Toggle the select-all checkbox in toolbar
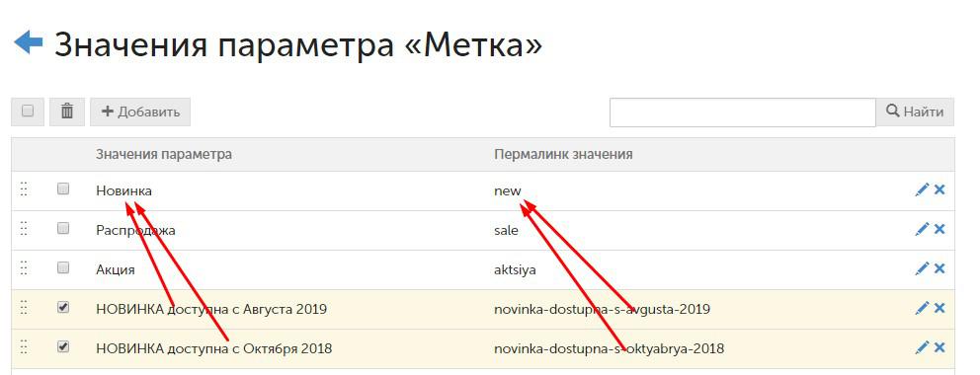 pos(28,112)
